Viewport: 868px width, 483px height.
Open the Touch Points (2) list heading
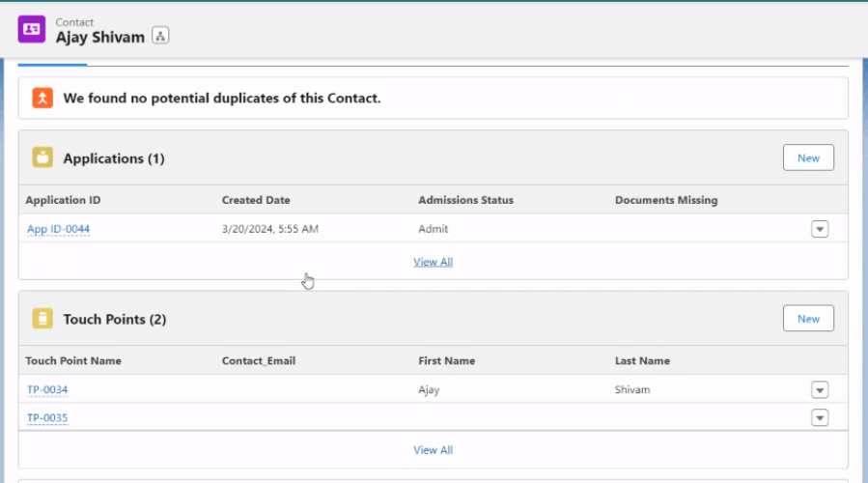(x=115, y=319)
